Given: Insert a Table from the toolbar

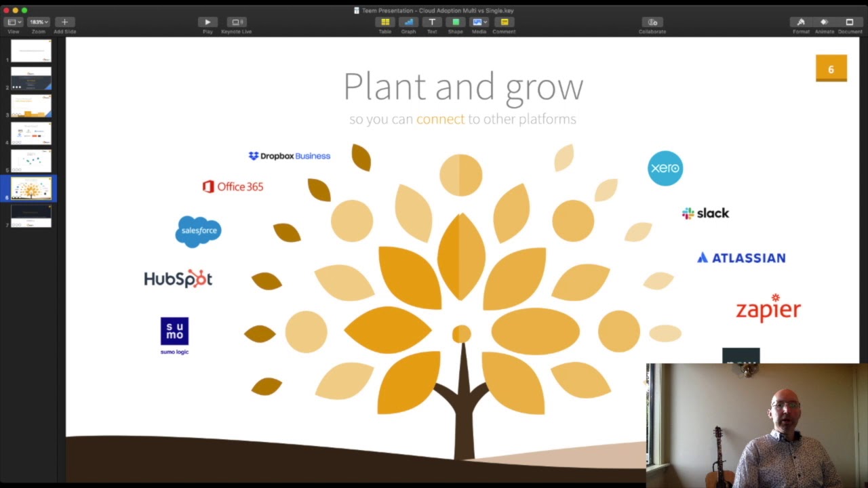Looking at the screenshot, I should click(385, 22).
